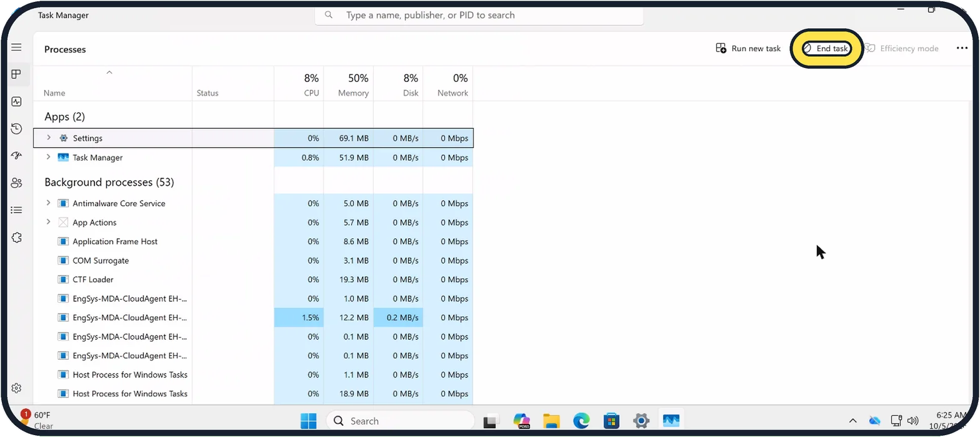Click the 0.2 MB/s disk cell

398,318
